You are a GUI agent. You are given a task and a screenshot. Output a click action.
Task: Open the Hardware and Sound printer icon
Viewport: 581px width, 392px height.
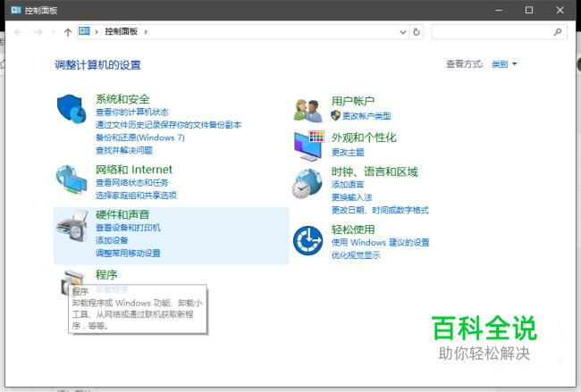[72, 226]
